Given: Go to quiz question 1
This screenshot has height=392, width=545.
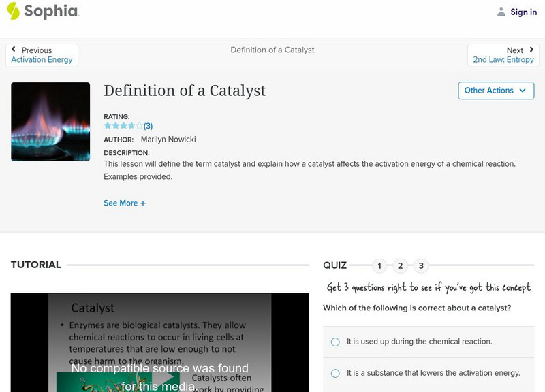Looking at the screenshot, I should [x=379, y=265].
